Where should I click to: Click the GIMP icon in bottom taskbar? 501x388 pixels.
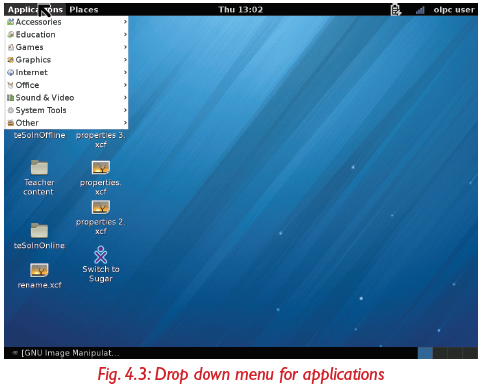[15, 353]
